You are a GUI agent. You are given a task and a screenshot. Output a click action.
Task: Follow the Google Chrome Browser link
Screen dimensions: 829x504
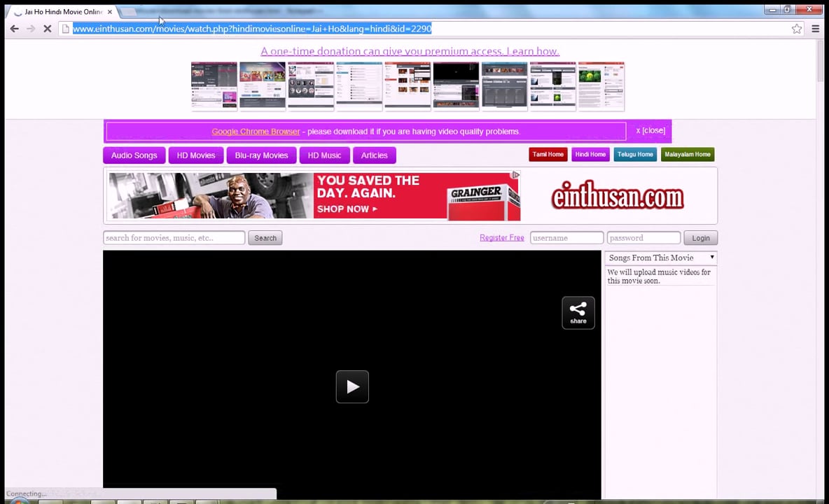[x=256, y=132]
